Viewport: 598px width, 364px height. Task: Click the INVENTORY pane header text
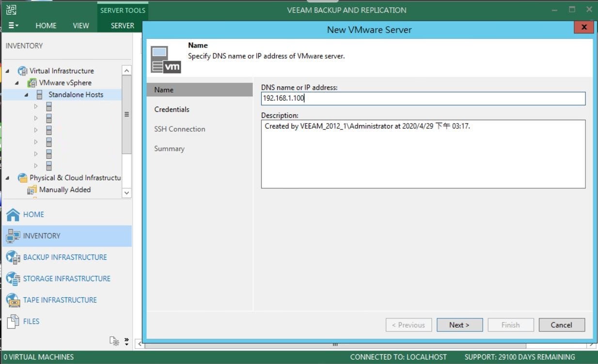[x=24, y=46]
